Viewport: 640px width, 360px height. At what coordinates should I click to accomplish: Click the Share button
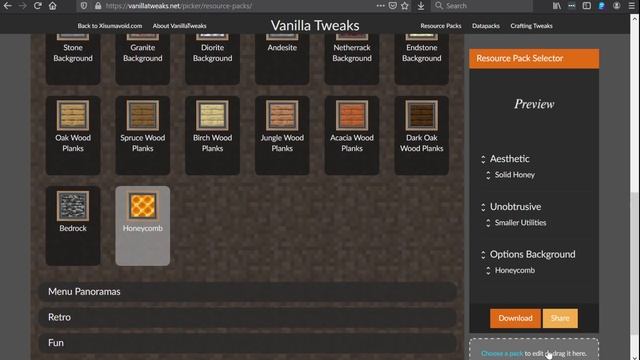tap(560, 318)
